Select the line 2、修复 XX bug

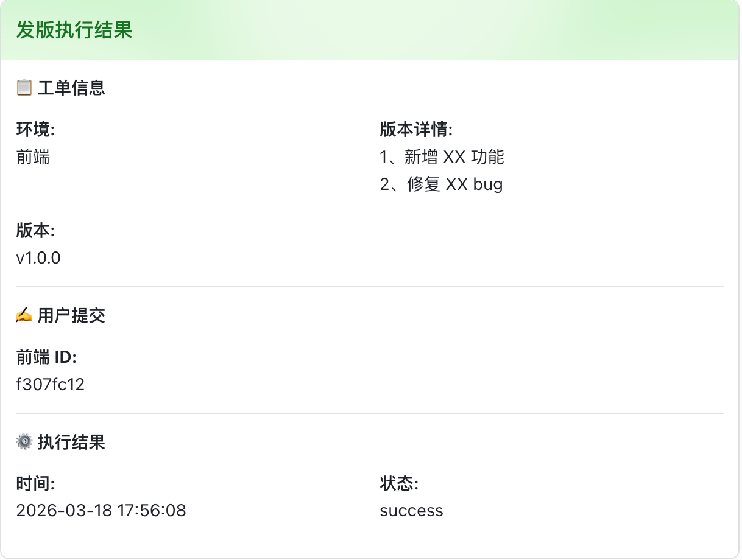441,184
